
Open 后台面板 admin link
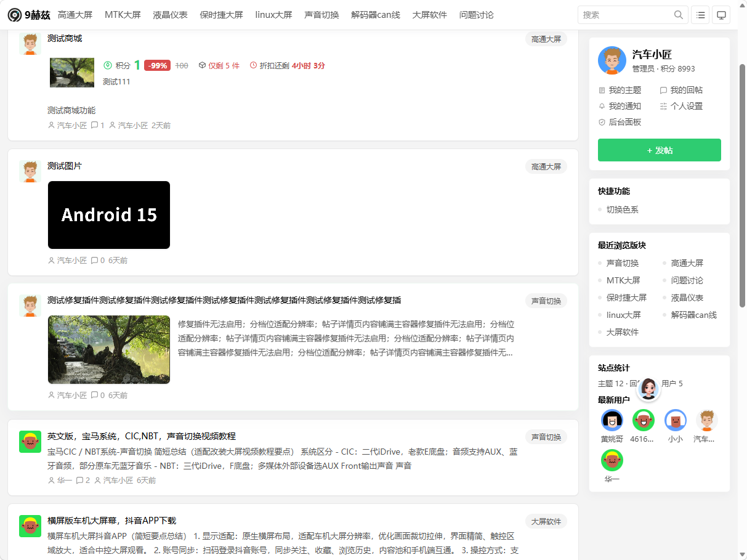(x=620, y=122)
